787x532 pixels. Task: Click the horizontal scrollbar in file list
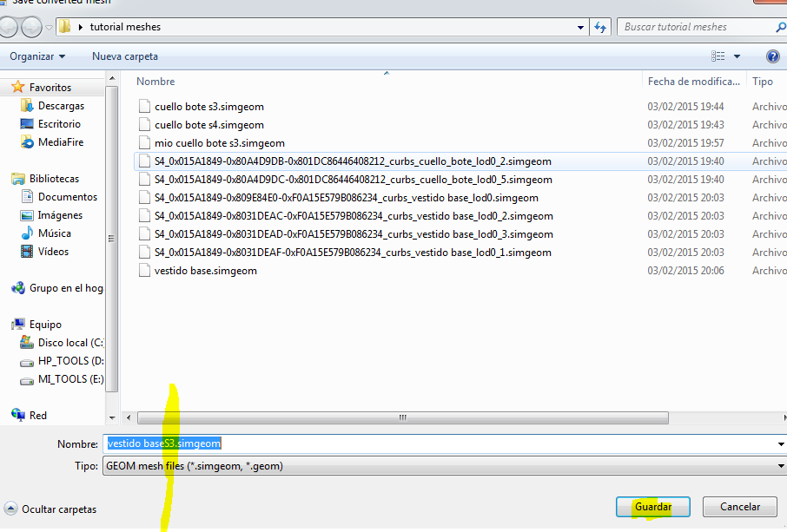point(402,417)
